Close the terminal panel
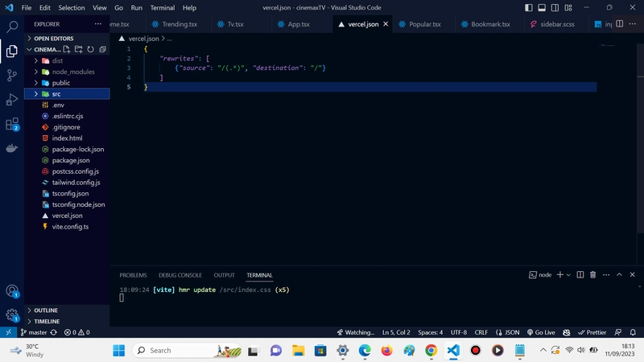This screenshot has height=362, width=644. coord(632,274)
